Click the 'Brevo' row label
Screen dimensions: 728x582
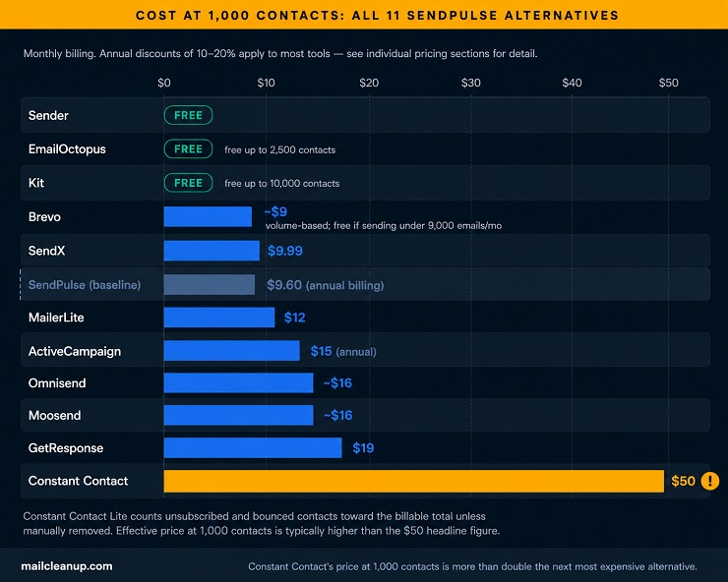(44, 216)
